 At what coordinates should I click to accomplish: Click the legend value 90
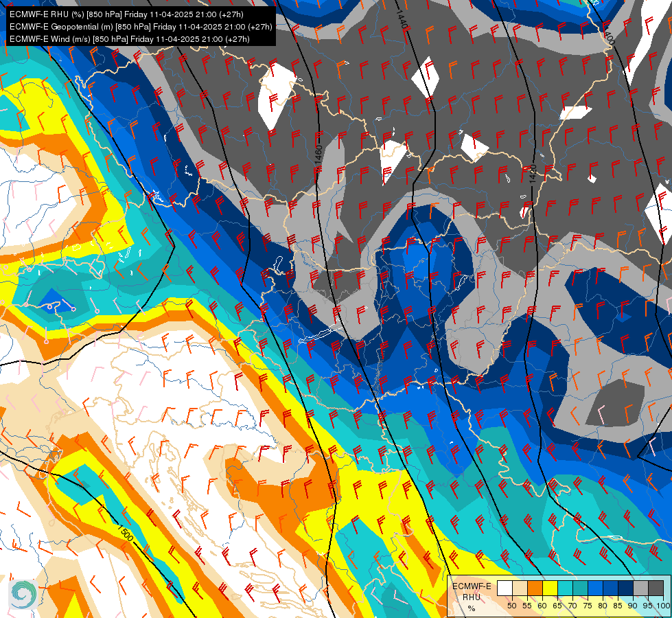coord(633,606)
